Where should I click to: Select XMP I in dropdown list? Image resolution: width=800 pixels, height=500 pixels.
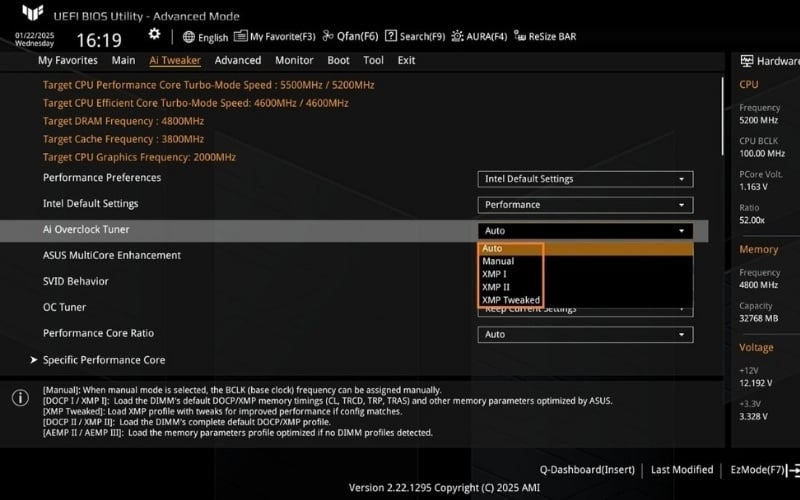(x=494, y=274)
